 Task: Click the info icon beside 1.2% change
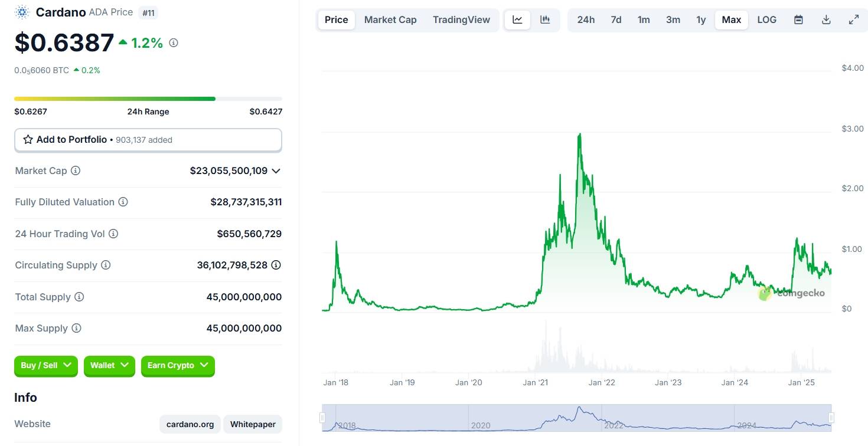174,42
